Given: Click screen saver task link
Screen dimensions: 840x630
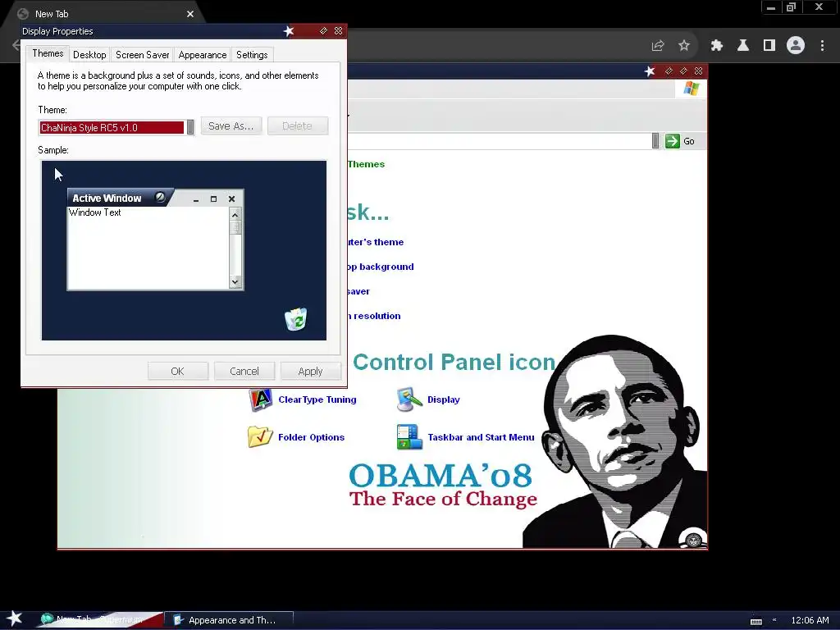Looking at the screenshot, I should pyautogui.click(x=358, y=291).
